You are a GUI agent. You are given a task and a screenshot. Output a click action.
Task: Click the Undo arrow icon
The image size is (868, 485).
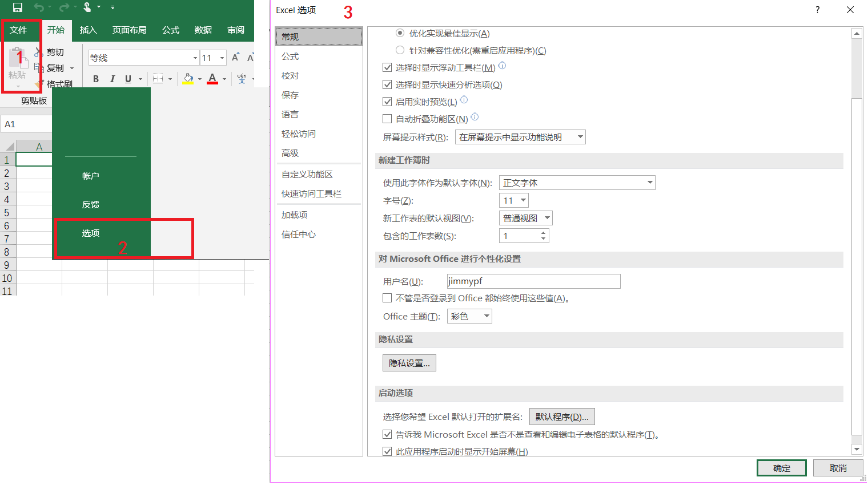39,7
